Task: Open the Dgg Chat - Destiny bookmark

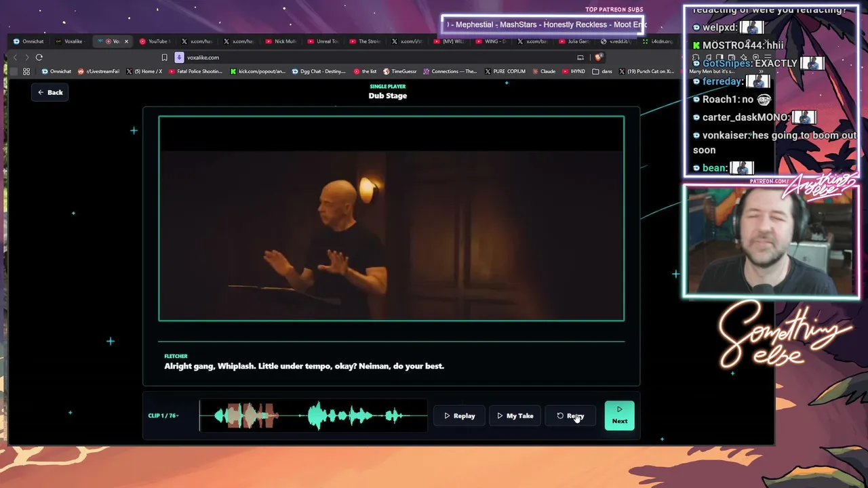Action: point(319,71)
